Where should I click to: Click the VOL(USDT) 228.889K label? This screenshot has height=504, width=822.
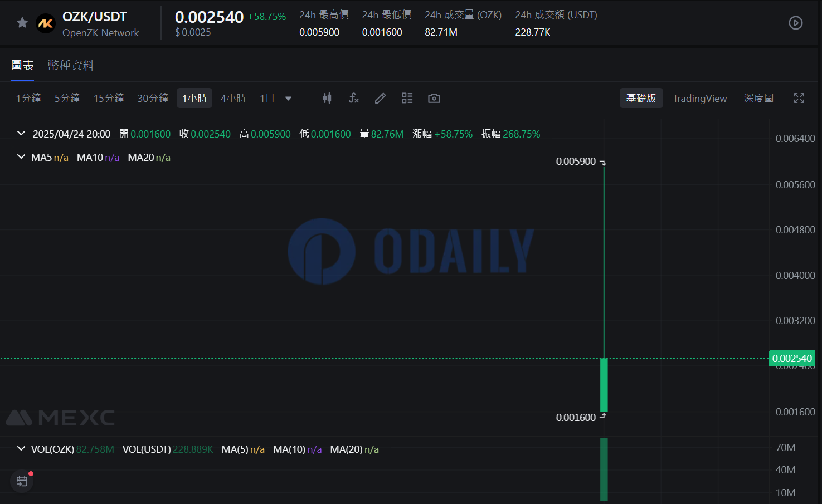click(168, 449)
